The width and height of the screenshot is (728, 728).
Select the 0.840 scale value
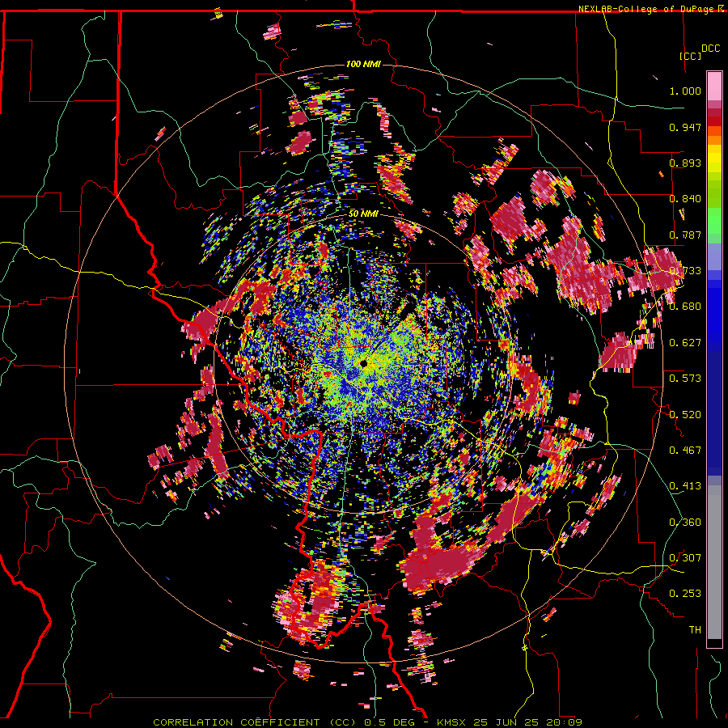point(685,199)
